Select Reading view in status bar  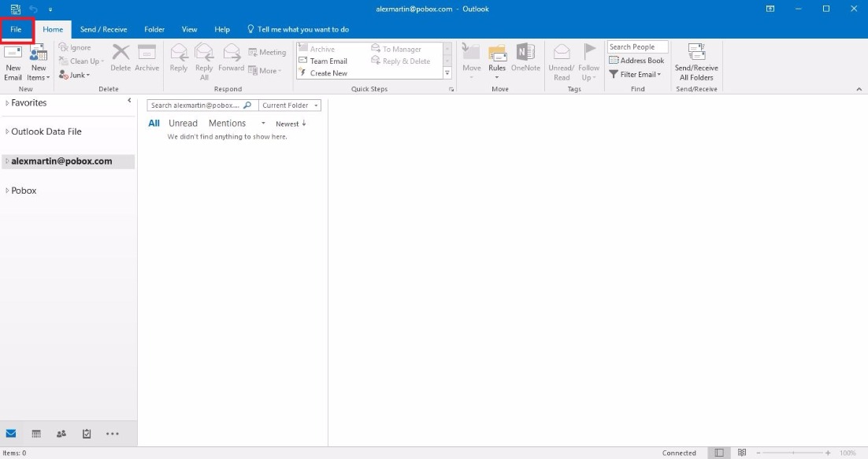[742, 453]
